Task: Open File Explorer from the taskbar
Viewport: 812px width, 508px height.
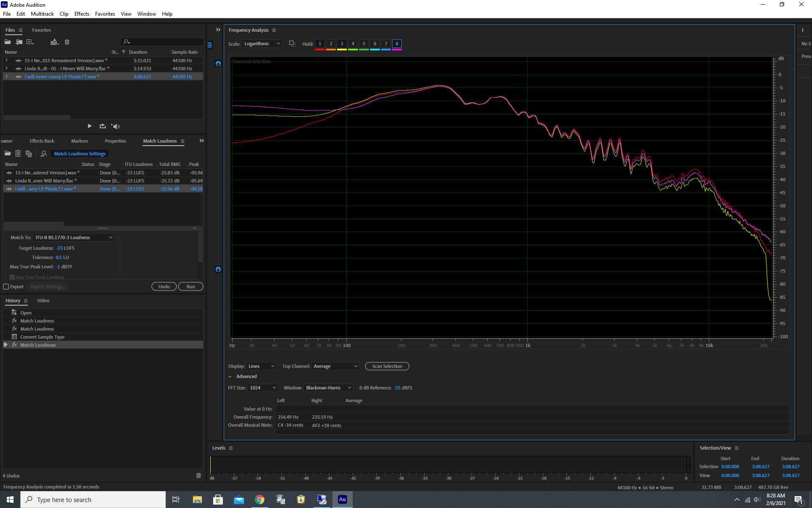Action: [x=197, y=500]
